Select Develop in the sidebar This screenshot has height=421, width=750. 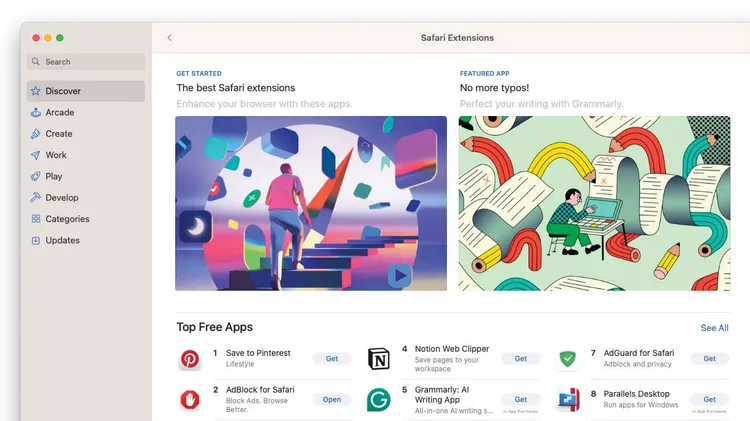pos(86,198)
